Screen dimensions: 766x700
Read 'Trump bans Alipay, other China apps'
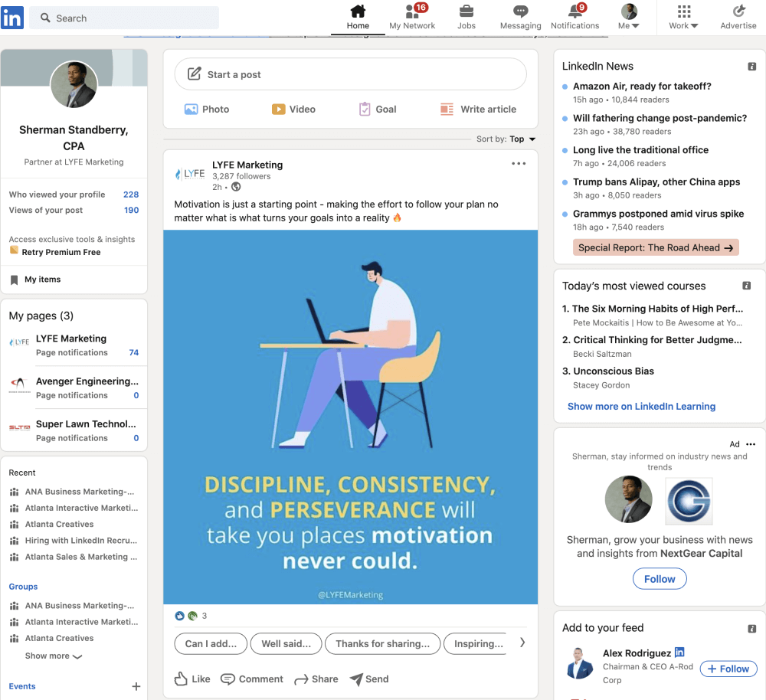tap(656, 182)
